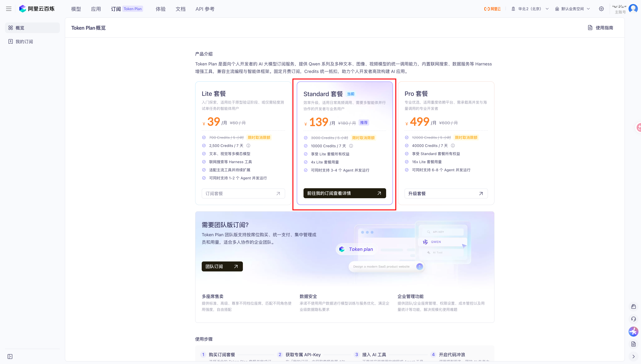Open the 使用指南 link
Screen dimensions: 641x364
[600, 28]
